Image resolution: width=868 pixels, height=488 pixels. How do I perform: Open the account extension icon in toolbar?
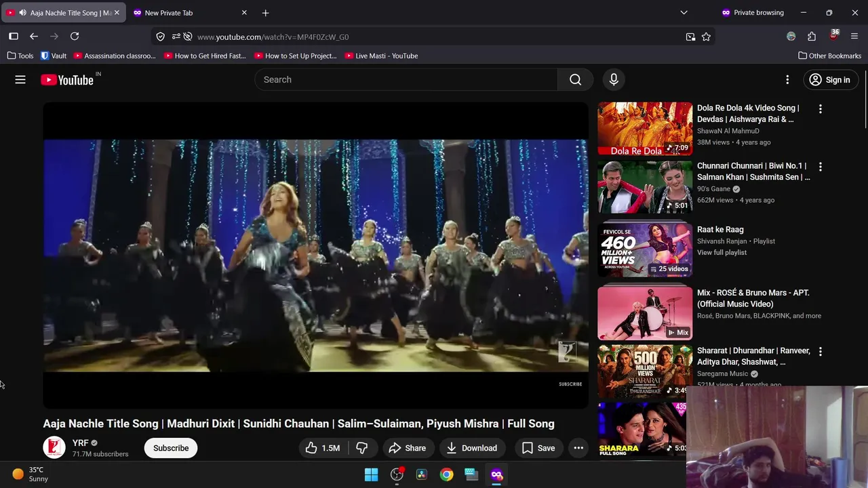tap(791, 37)
